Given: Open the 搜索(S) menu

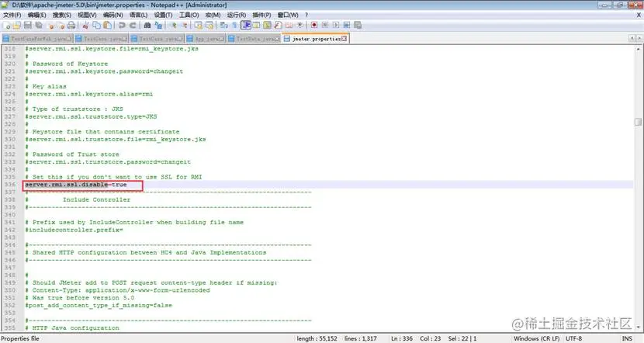Looking at the screenshot, I should coord(61,15).
